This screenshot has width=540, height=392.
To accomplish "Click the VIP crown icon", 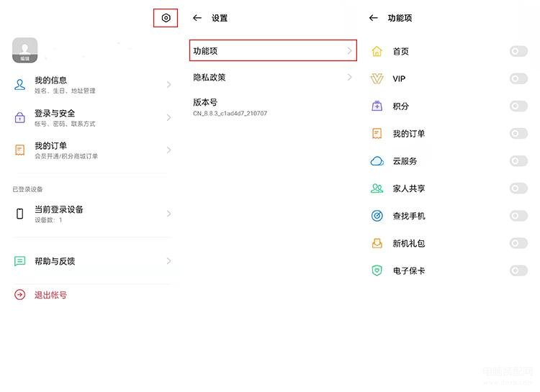I will 377,79.
